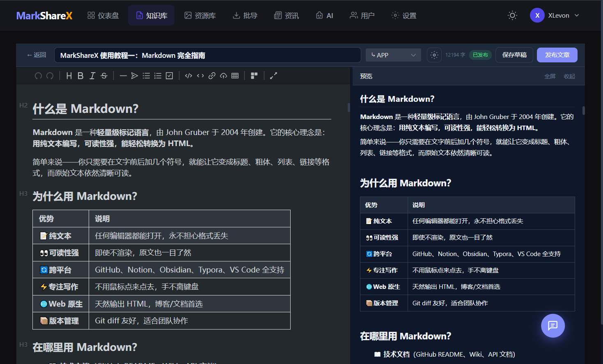Click 发布文章 button
603x364 pixels.
click(557, 55)
